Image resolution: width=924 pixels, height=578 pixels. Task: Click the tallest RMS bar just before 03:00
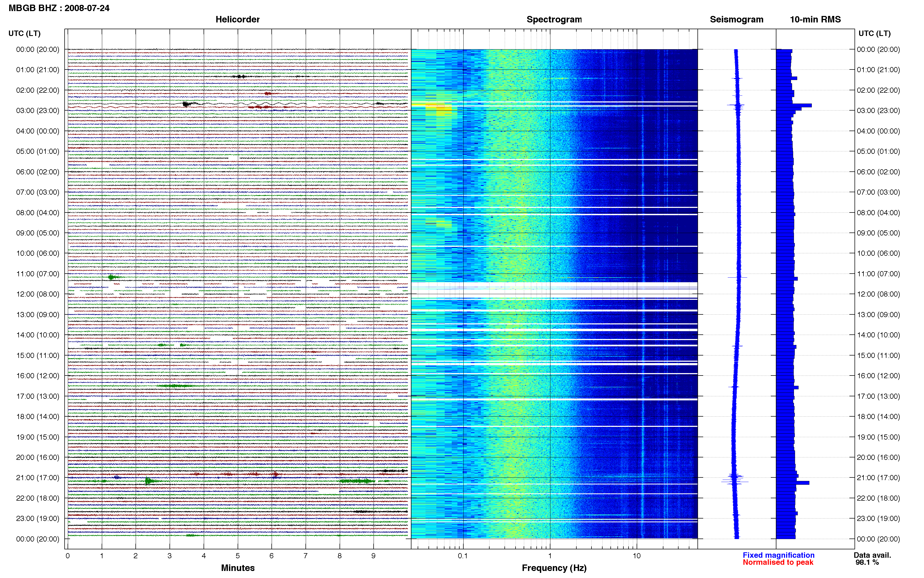tap(794, 105)
